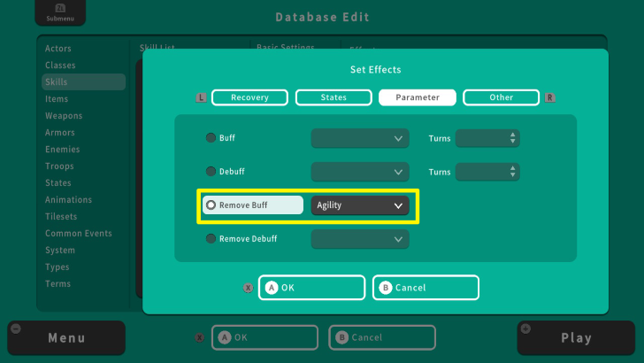The width and height of the screenshot is (644, 363).
Task: Click the plus icon on Play button
Action: (x=525, y=328)
